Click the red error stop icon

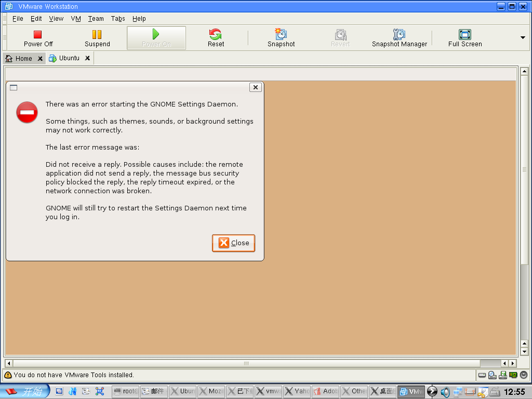click(27, 112)
